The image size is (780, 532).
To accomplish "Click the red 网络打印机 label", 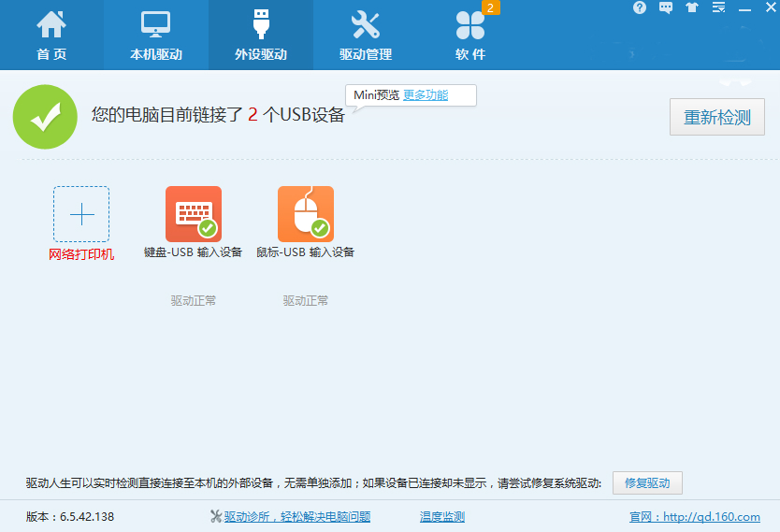I will point(81,254).
